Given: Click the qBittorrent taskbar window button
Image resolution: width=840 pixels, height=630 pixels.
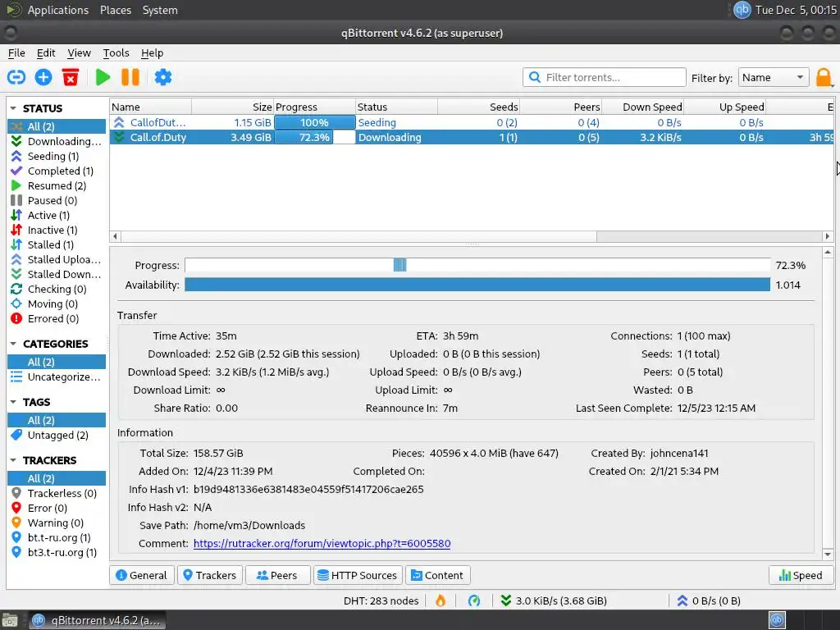Looking at the screenshot, I should (x=97, y=620).
